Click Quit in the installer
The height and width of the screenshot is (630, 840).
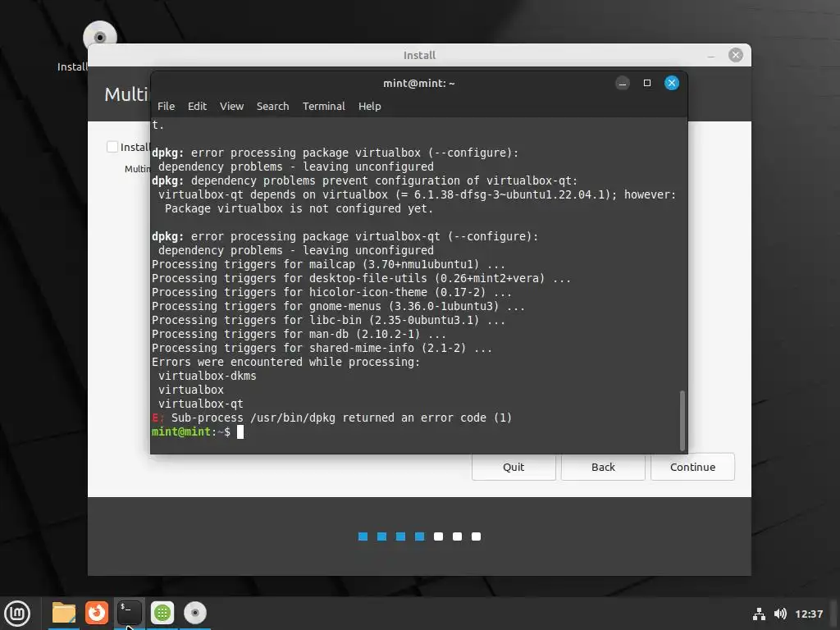514,467
